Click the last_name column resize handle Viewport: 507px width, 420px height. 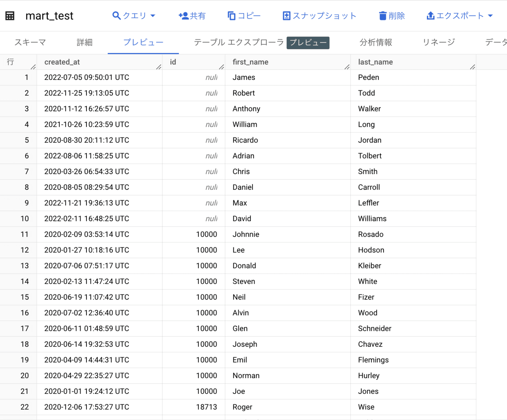473,67
